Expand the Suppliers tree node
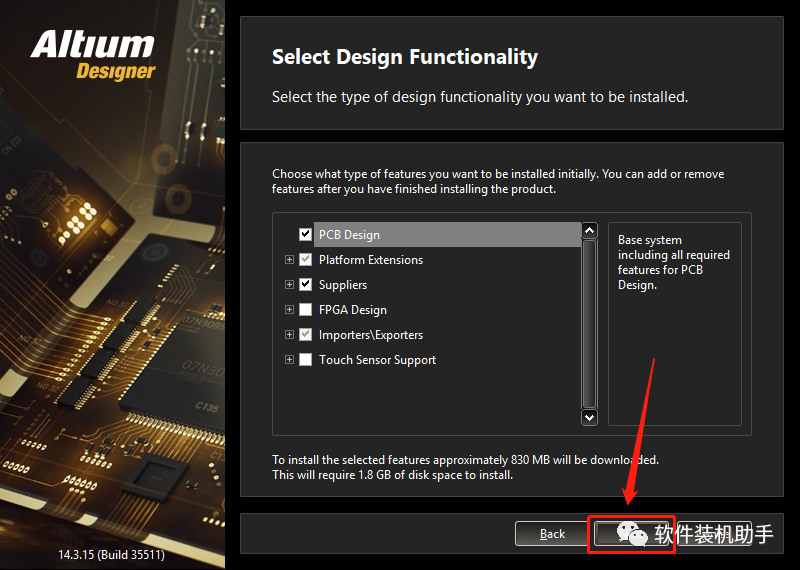800x570 pixels. pos(289,284)
